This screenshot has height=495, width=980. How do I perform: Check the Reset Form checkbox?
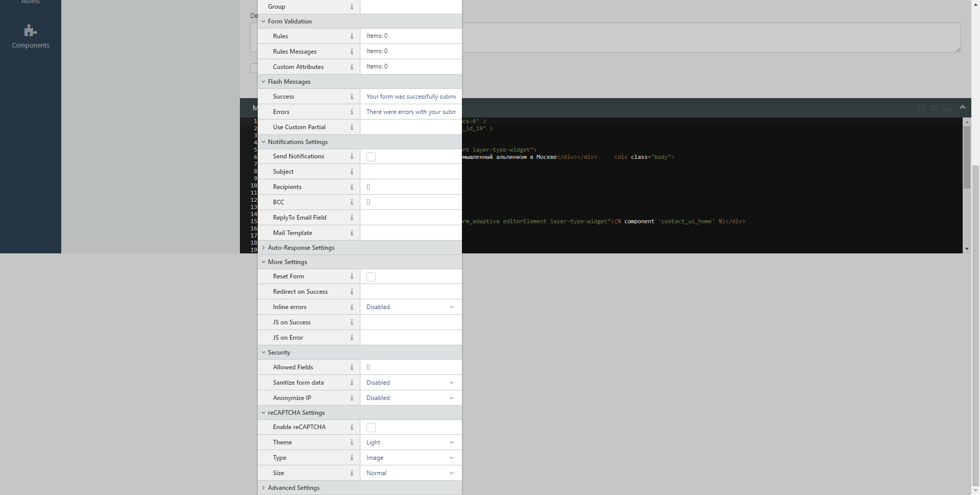pyautogui.click(x=371, y=276)
